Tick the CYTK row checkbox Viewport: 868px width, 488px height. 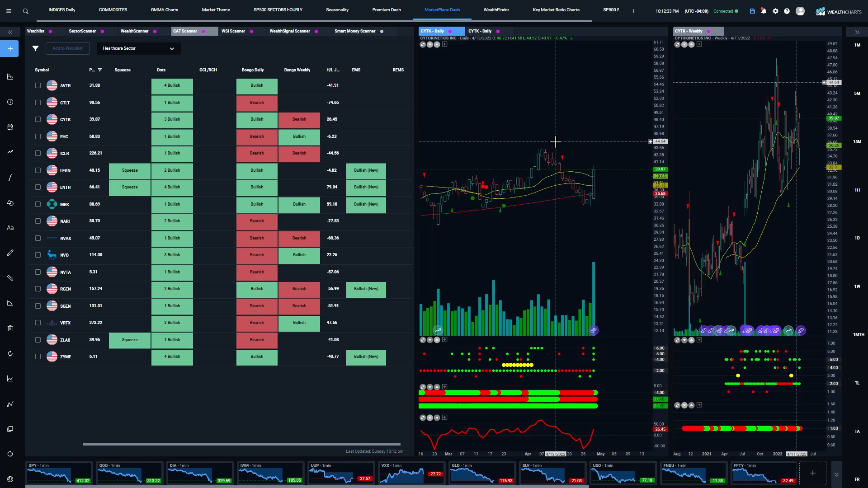tap(38, 119)
